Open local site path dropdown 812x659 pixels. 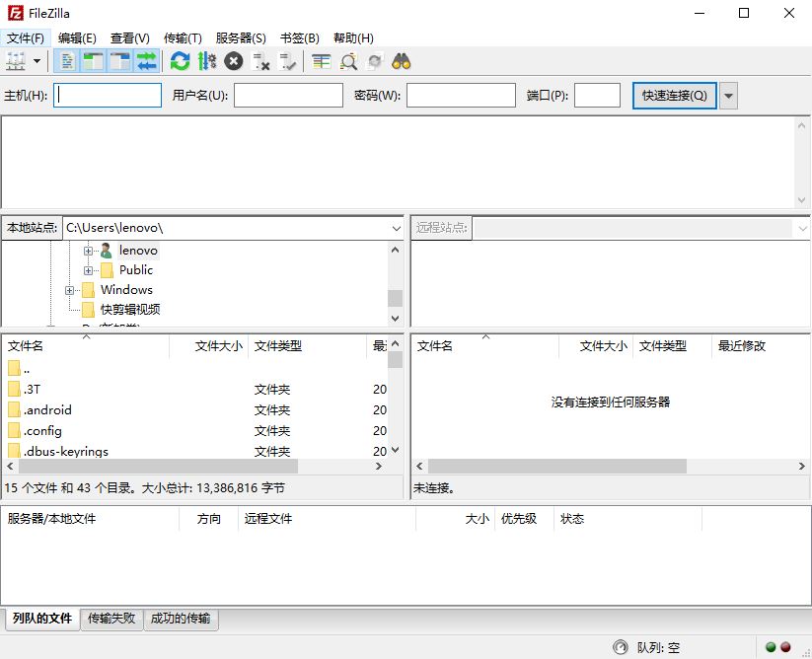[397, 228]
